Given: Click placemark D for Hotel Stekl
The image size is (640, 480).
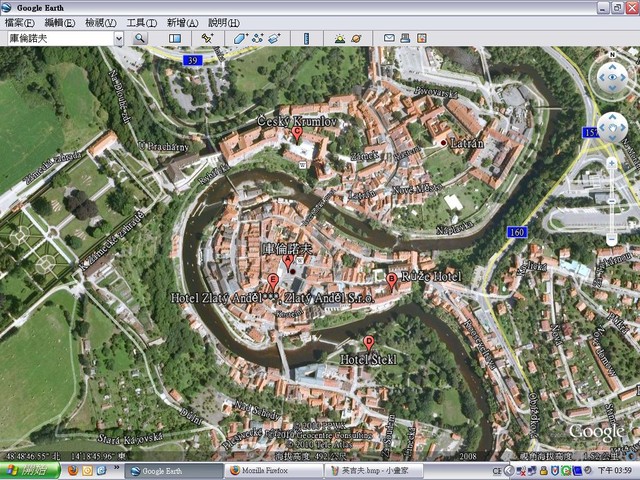Looking at the screenshot, I should 369,344.
